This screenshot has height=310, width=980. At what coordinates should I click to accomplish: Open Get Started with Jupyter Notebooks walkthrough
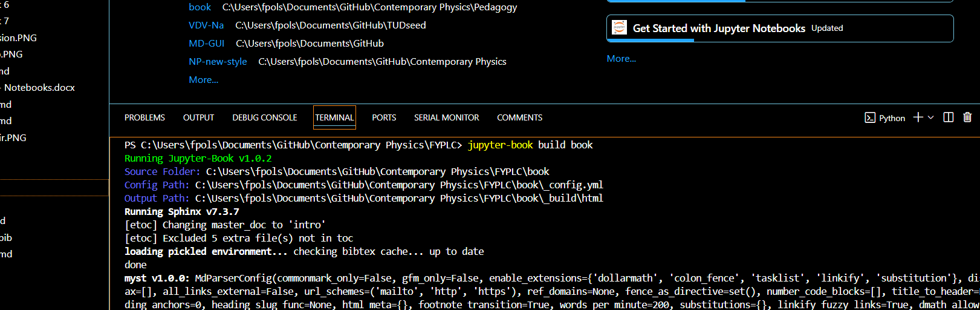[x=719, y=28]
